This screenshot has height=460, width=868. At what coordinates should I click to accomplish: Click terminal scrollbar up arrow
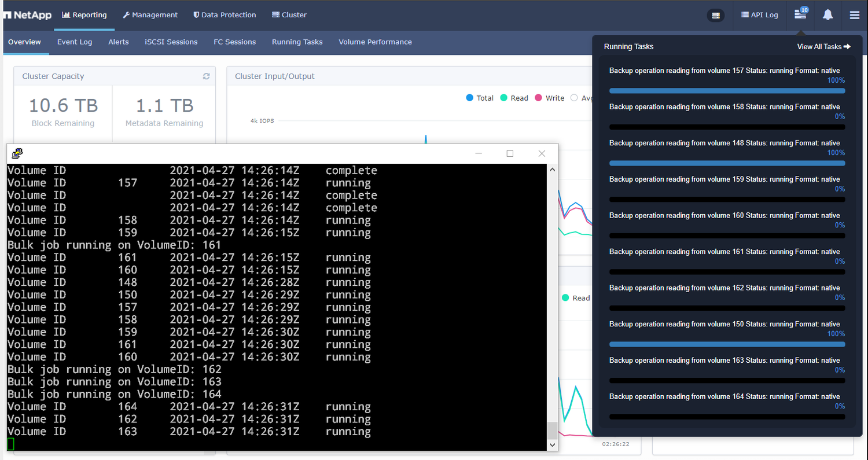pos(552,170)
